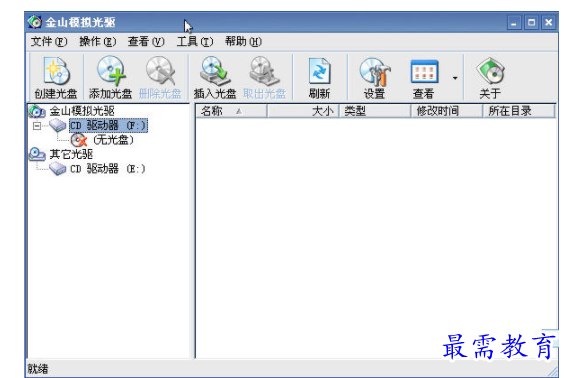Open the dropdown arrow next to 查看 toolbar button

[x=455, y=78]
